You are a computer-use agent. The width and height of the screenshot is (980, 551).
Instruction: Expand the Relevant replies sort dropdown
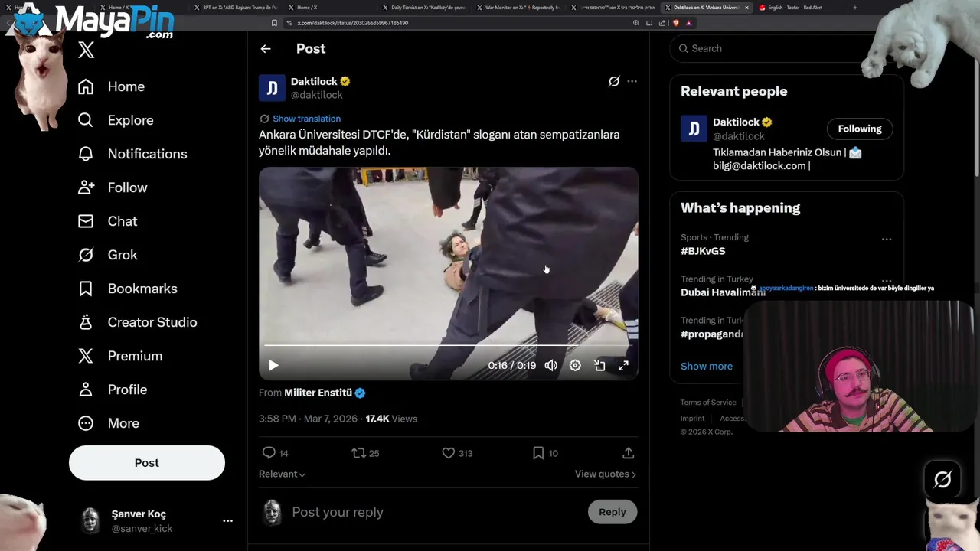[x=282, y=474]
